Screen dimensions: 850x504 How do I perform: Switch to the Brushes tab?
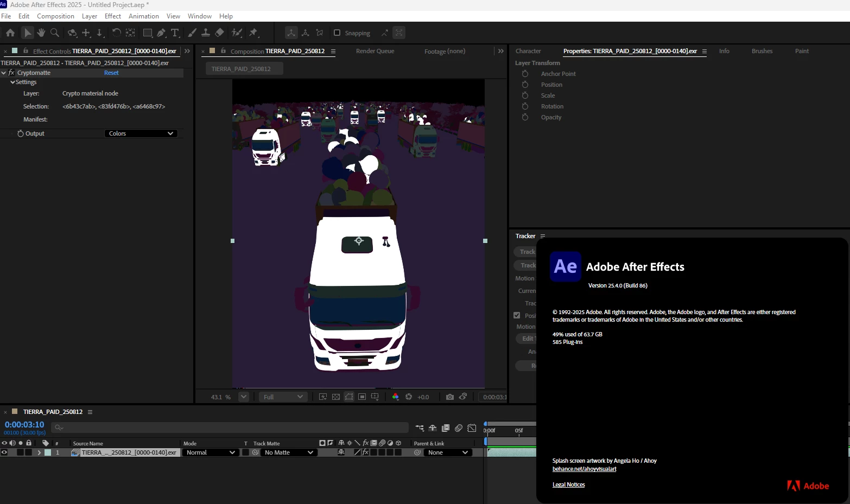click(762, 51)
